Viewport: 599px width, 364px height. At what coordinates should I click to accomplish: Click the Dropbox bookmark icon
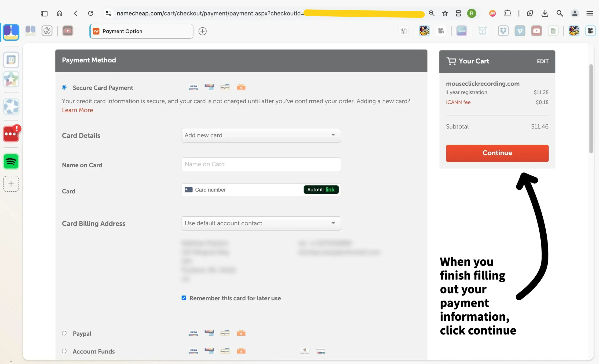click(503, 31)
